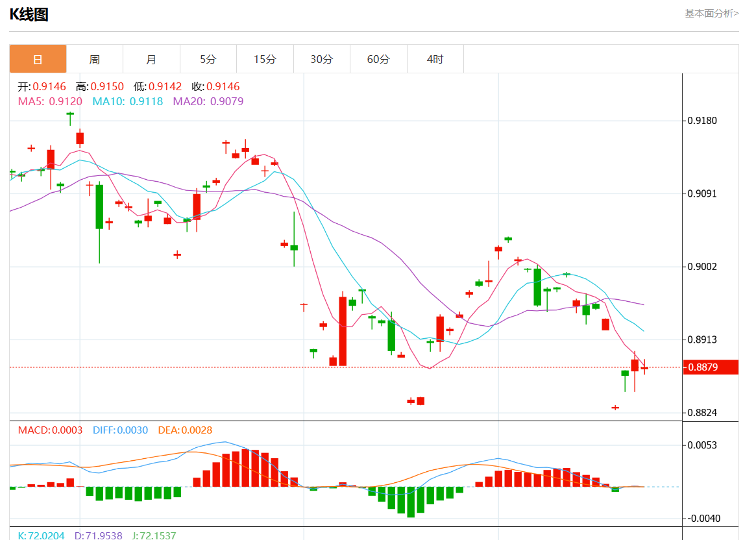Show the 60分 interval chart
756x540 pixels.
[x=378, y=59]
